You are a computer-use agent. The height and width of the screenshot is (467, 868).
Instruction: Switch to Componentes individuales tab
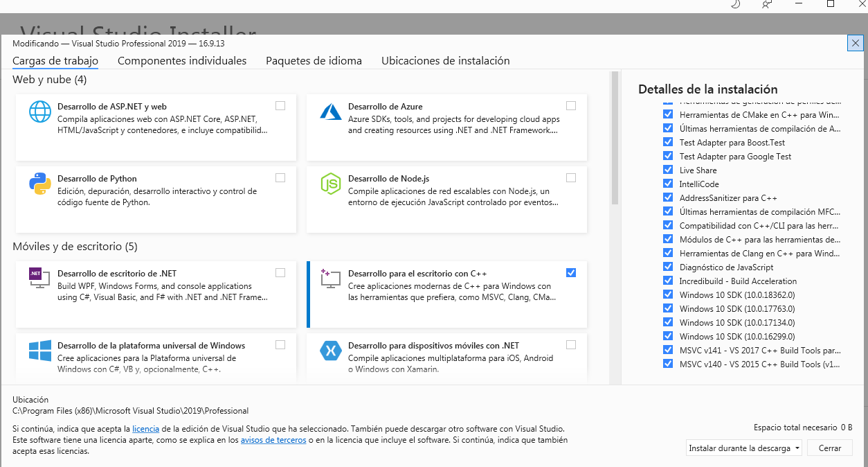pyautogui.click(x=182, y=61)
